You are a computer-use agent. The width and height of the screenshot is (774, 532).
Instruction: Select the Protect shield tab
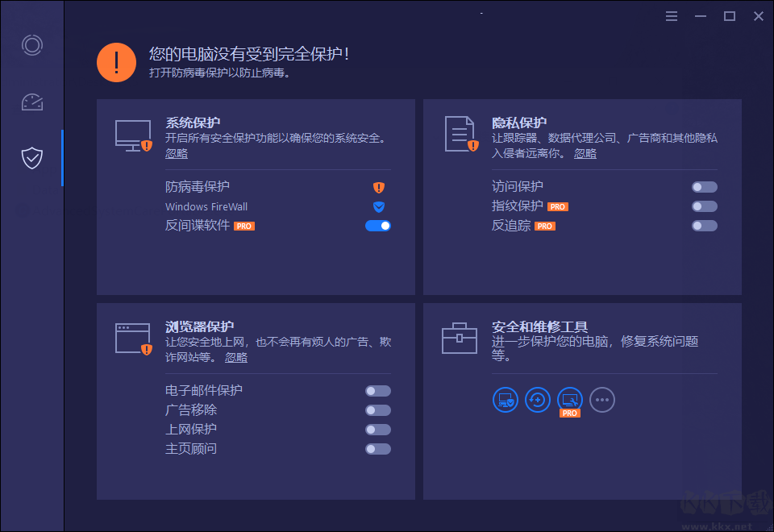click(32, 158)
